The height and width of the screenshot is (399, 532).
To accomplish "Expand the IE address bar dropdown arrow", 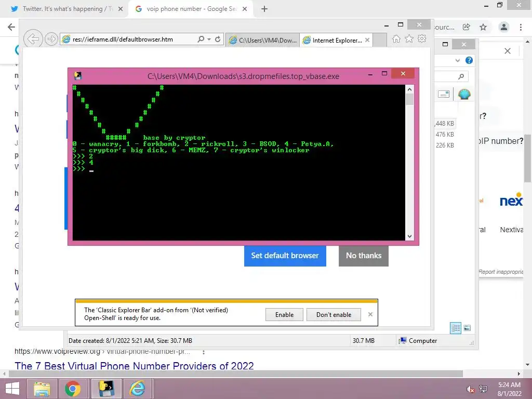I will click(209, 39).
